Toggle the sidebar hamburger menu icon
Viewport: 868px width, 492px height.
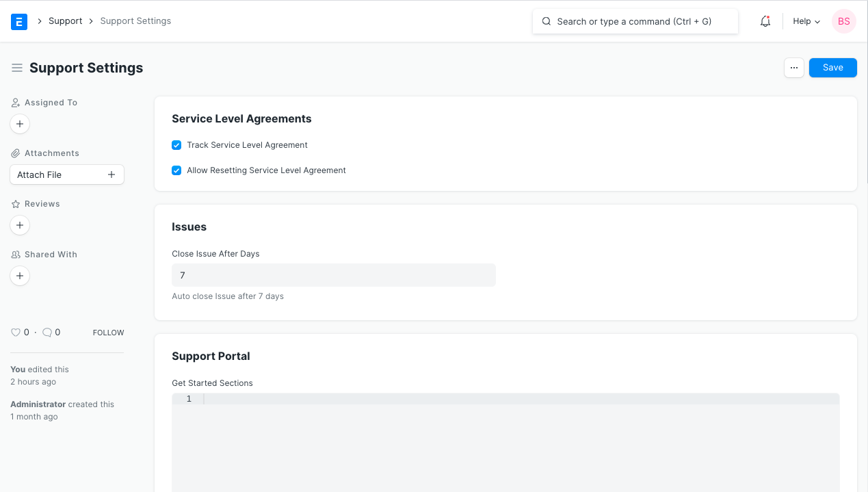[x=17, y=68]
